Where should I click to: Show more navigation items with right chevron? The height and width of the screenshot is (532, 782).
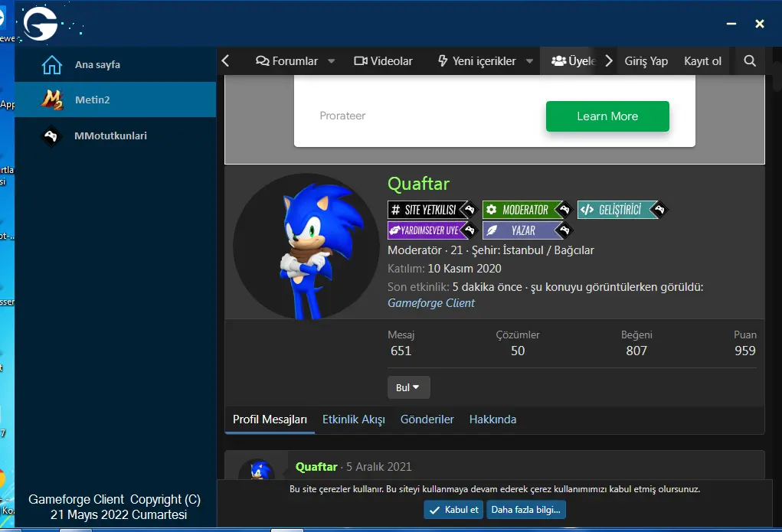click(x=608, y=60)
